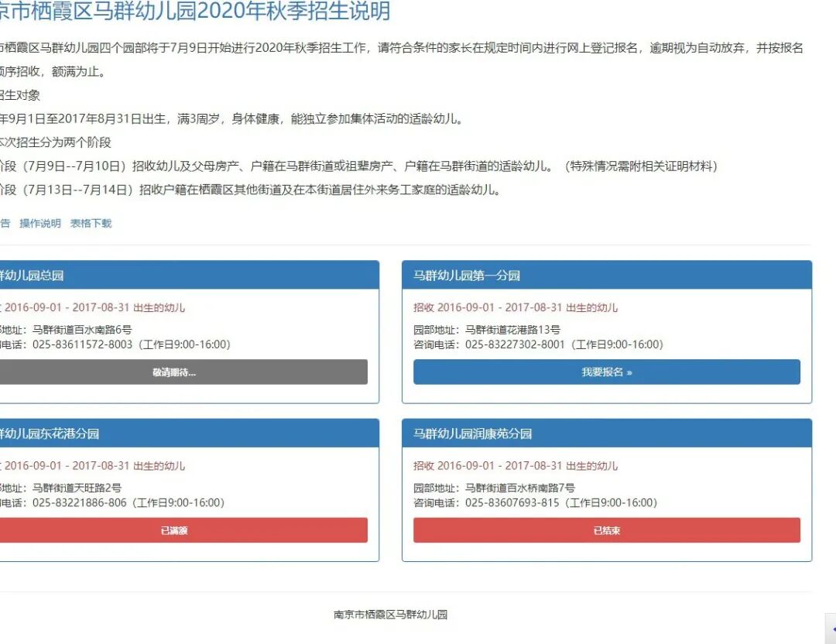Click the 润康苑分园 card's 招收 2016-09-01 line
This screenshot has width=836, height=644.
pos(516,466)
